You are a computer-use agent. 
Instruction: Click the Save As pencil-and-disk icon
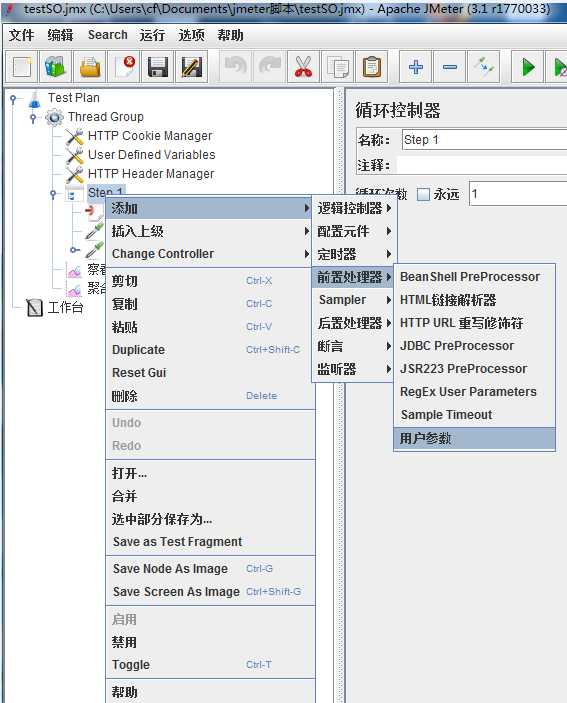(x=191, y=67)
